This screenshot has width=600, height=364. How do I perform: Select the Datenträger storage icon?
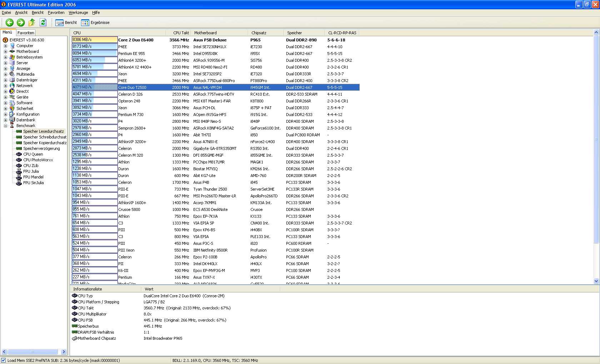(12, 80)
